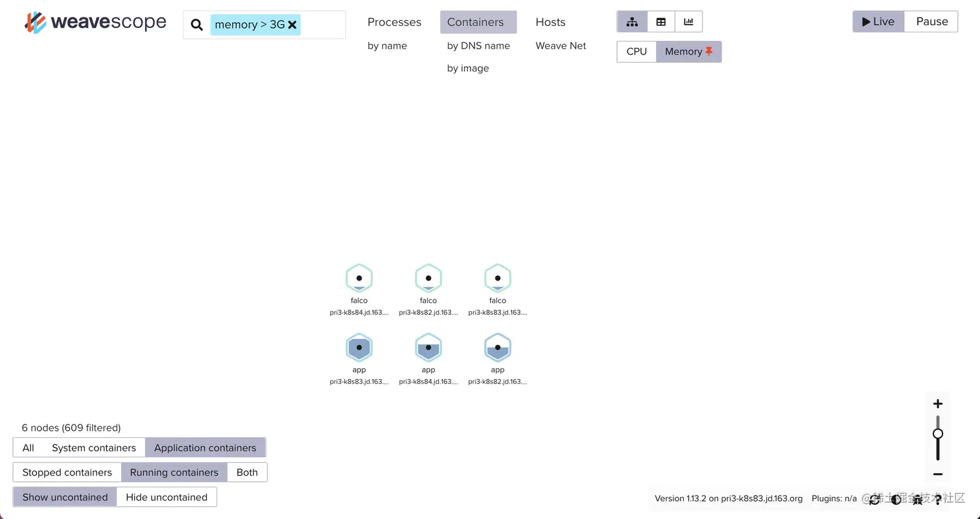This screenshot has height=519, width=980.
Task: Click the red pin icon on Memory
Action: click(x=709, y=51)
